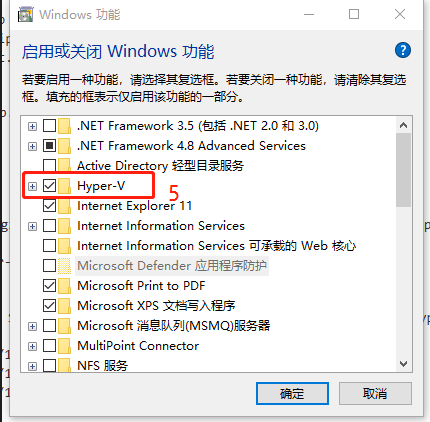430x422 pixels.
Task: Uncheck the Hyper-V checkbox
Action: coord(49,186)
